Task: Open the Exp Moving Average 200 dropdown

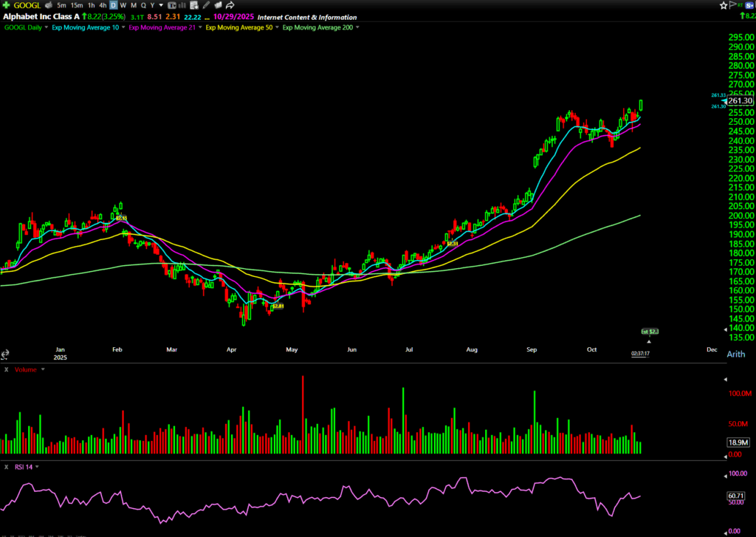Action: (358, 27)
